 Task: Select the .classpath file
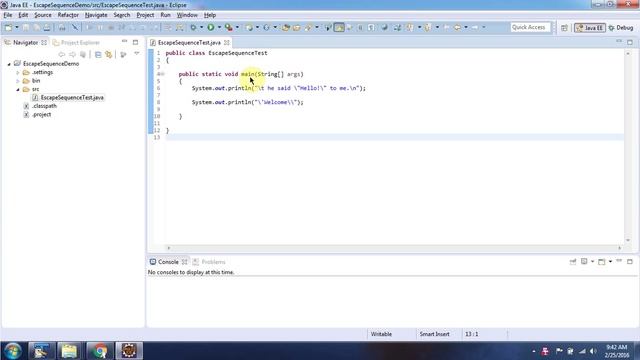point(44,106)
